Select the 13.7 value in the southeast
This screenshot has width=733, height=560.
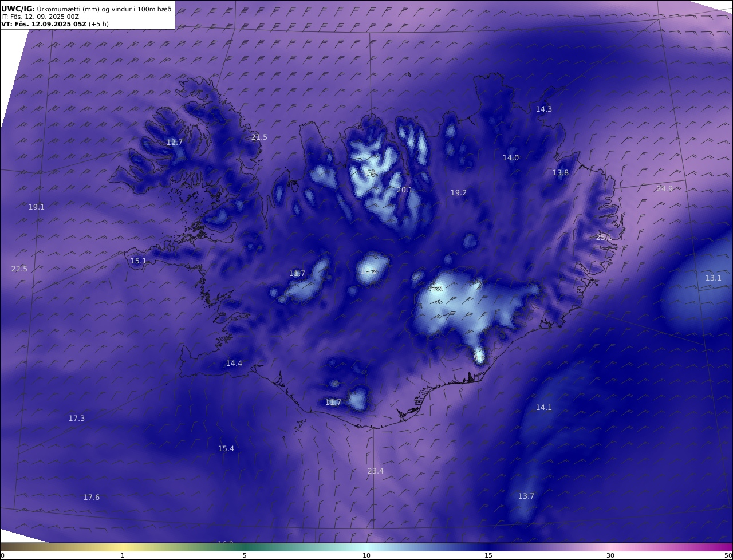click(x=526, y=496)
